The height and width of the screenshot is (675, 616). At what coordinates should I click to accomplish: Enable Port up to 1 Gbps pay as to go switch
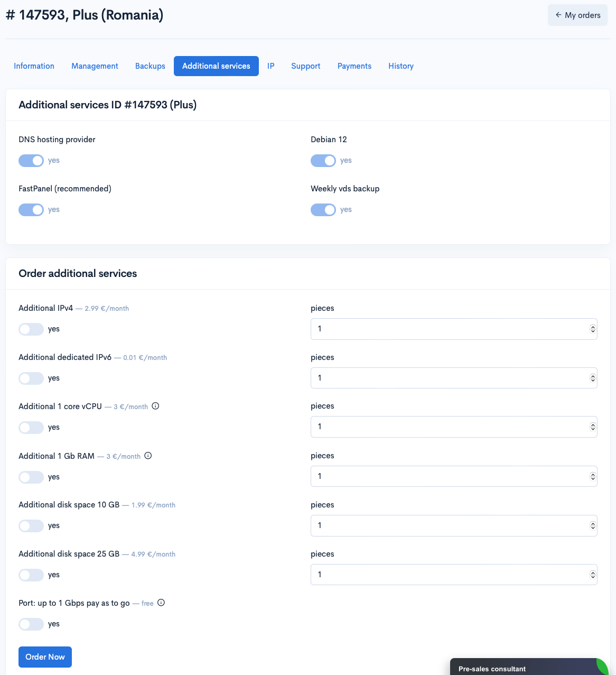31,624
